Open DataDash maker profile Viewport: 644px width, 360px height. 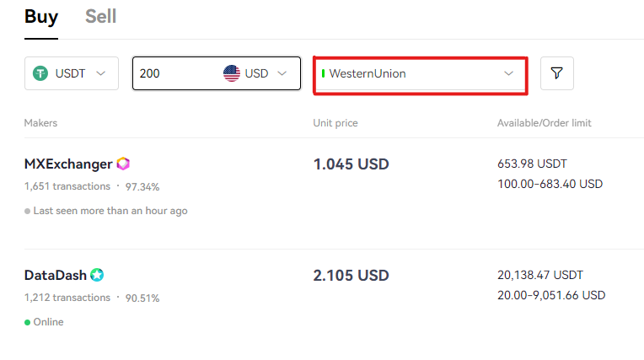pyautogui.click(x=56, y=275)
